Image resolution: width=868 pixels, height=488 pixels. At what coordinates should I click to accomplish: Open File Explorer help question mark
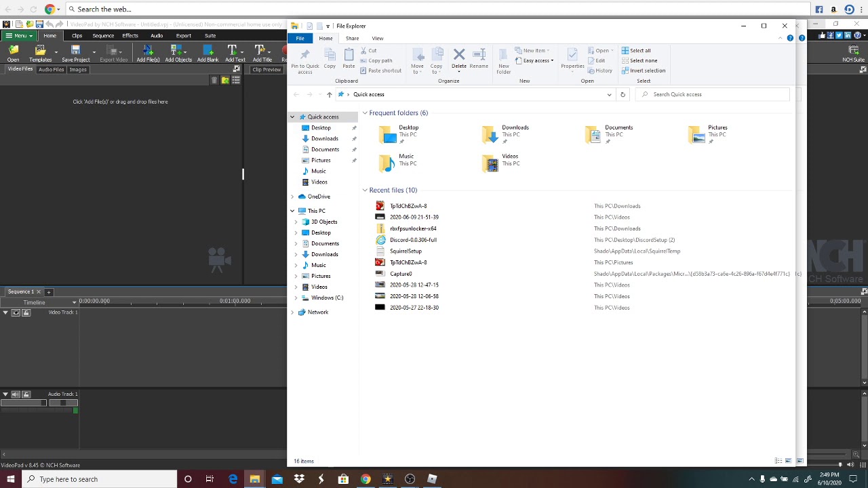point(790,38)
